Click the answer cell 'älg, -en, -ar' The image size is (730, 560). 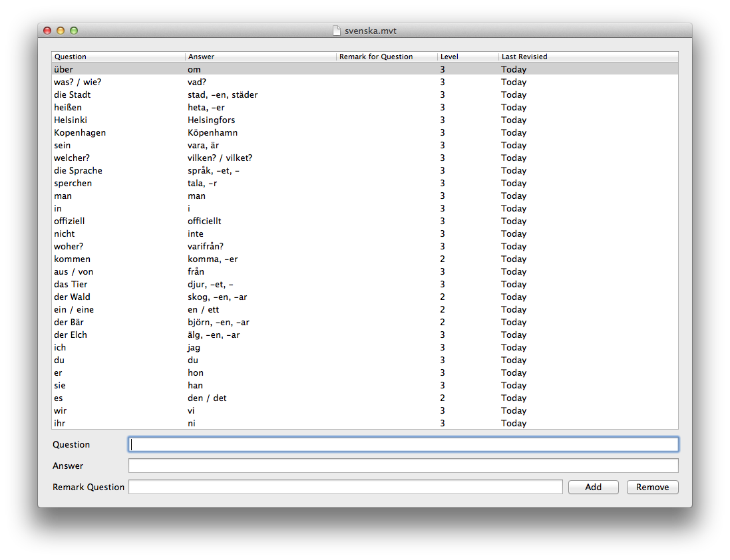[x=214, y=335]
